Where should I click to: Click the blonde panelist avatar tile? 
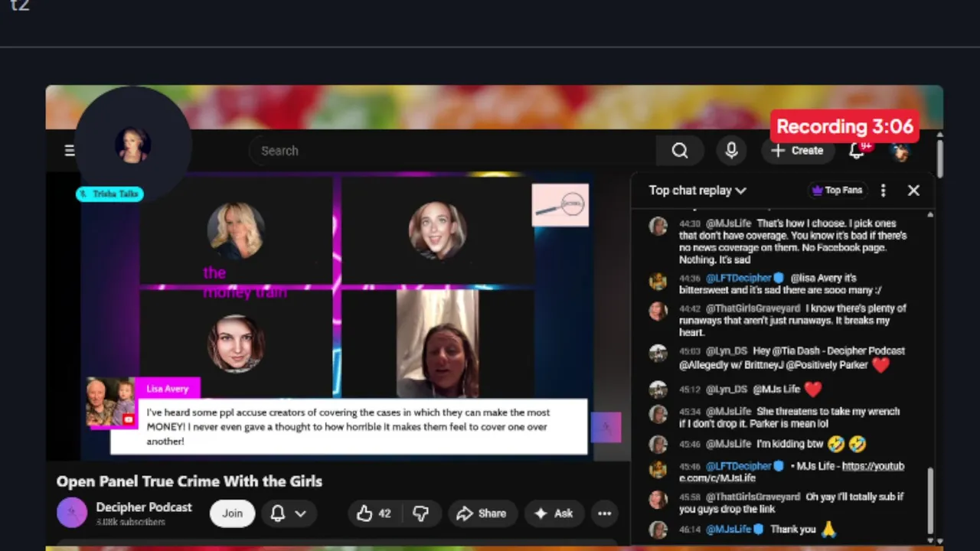pos(236,230)
